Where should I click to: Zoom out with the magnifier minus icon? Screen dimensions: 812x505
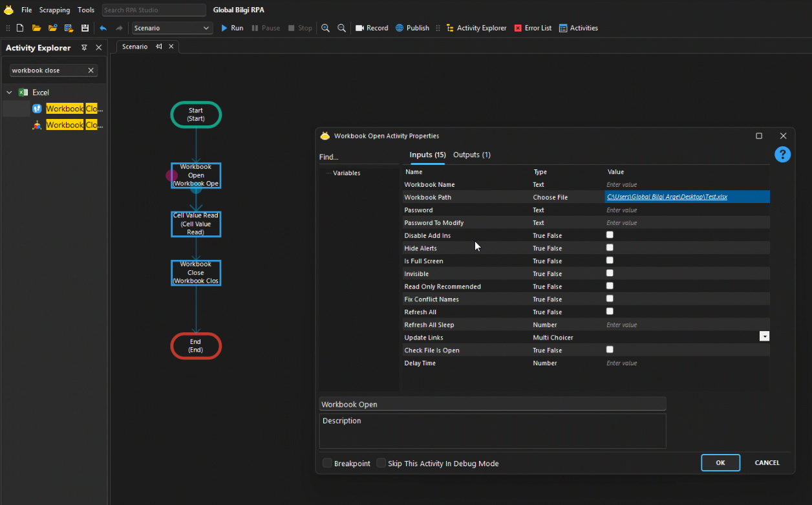coord(341,28)
